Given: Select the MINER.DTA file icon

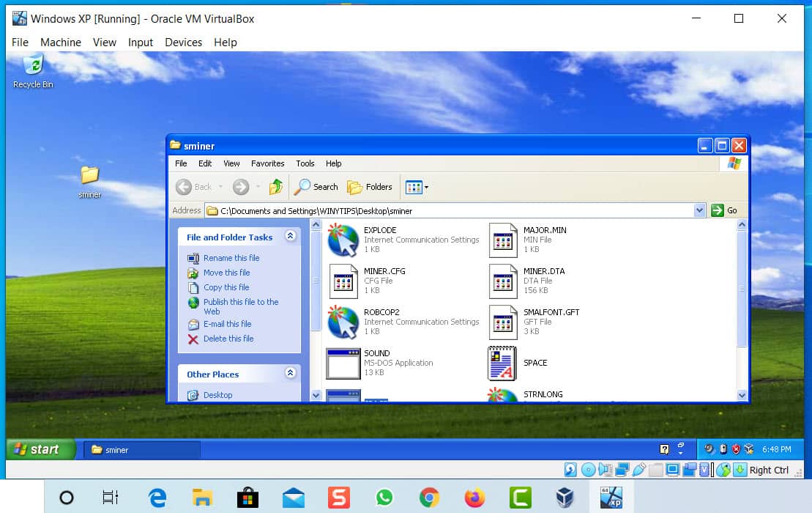Looking at the screenshot, I should pyautogui.click(x=503, y=281).
